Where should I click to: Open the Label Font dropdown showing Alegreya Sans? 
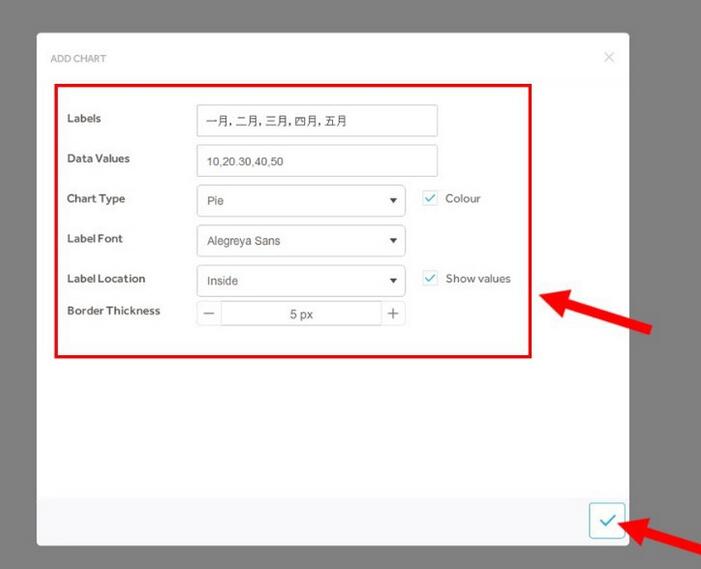(301, 241)
